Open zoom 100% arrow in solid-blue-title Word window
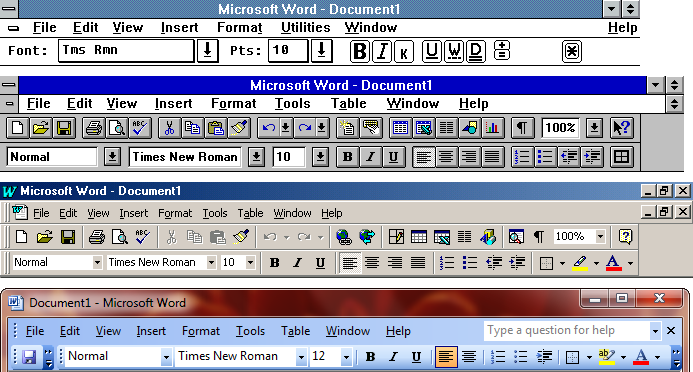693x372 pixels. [x=594, y=128]
